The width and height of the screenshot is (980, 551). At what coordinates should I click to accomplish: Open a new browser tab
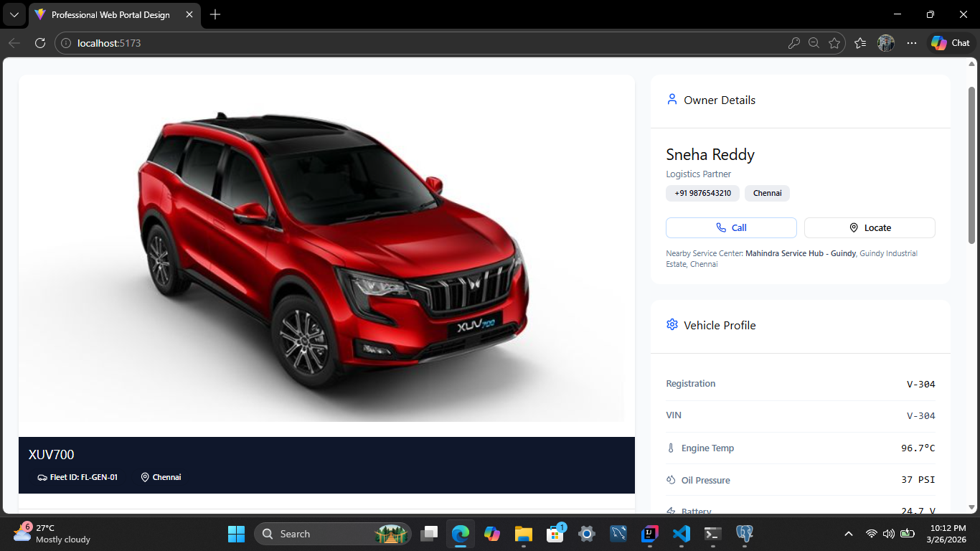tap(215, 14)
